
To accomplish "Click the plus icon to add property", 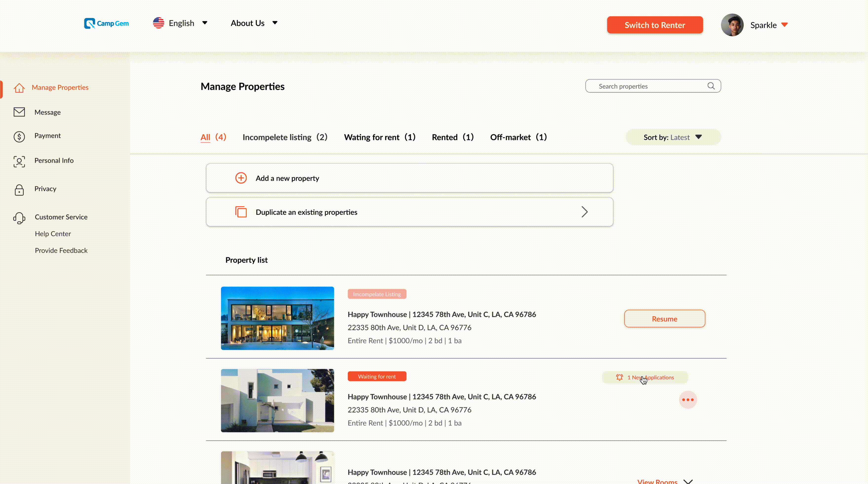I will point(241,178).
